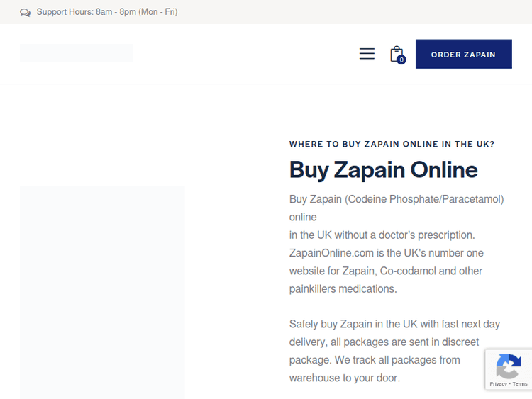Click the 'Support Hours: 8am - 8pm (Mon - Fri)' text

[x=107, y=12]
